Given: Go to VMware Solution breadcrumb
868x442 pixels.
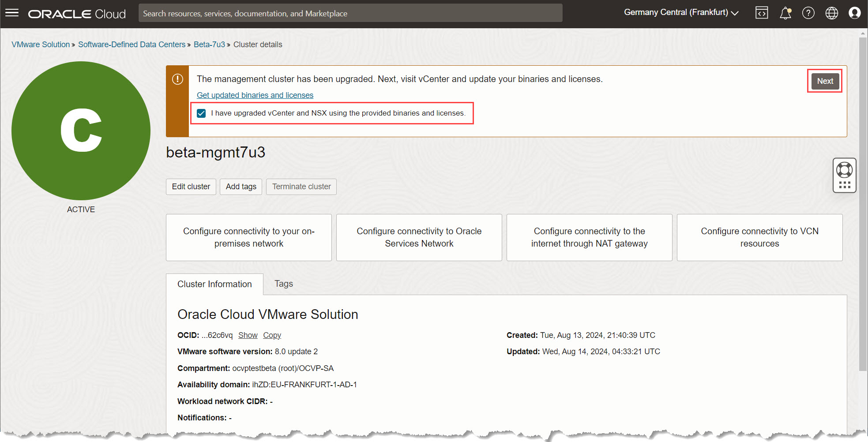Looking at the screenshot, I should coord(41,45).
